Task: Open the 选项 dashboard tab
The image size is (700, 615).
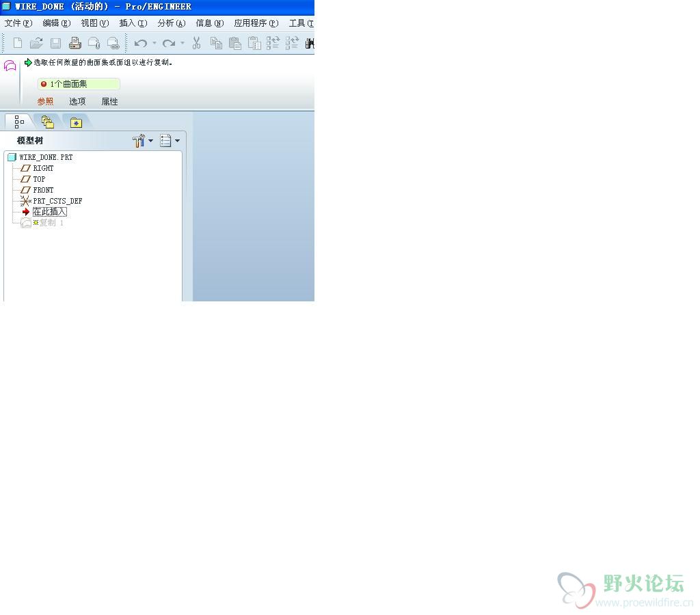Action: pyautogui.click(x=77, y=101)
